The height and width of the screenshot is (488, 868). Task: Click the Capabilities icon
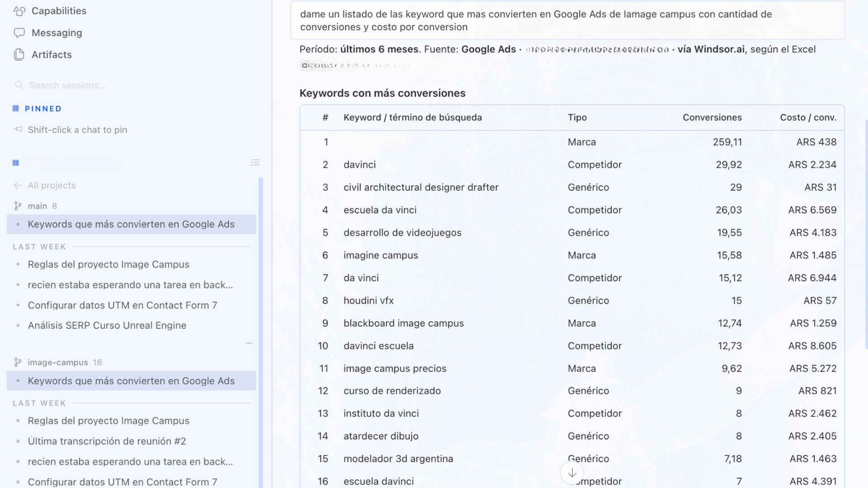19,11
